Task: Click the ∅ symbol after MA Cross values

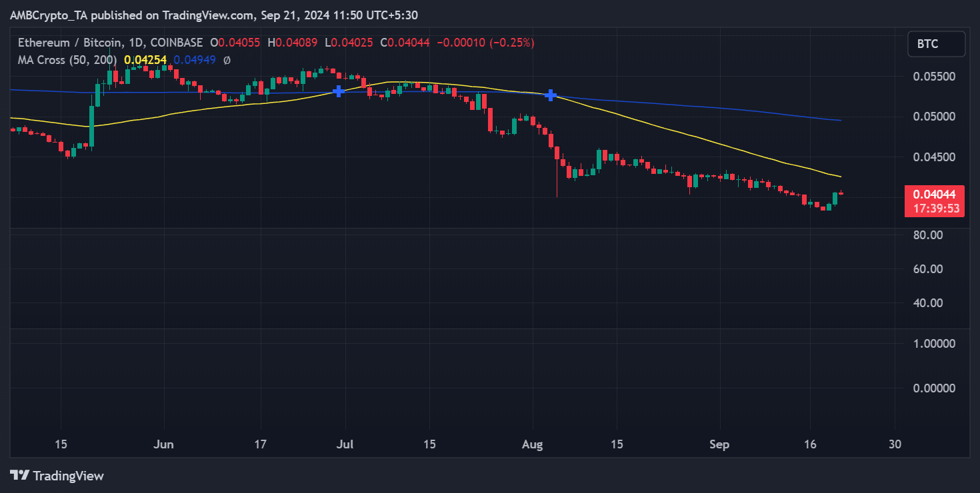Action: pyautogui.click(x=227, y=60)
